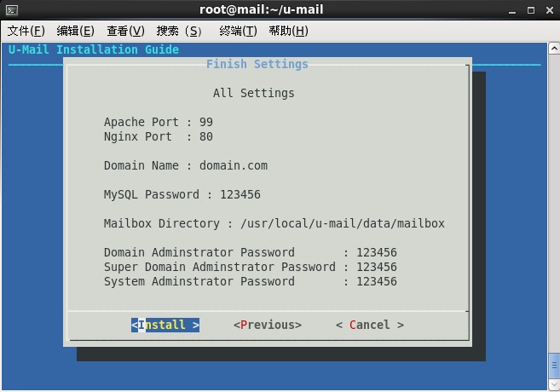The image size is (560, 392).
Task: Click the scrollbar up arrow
Action: [553, 47]
